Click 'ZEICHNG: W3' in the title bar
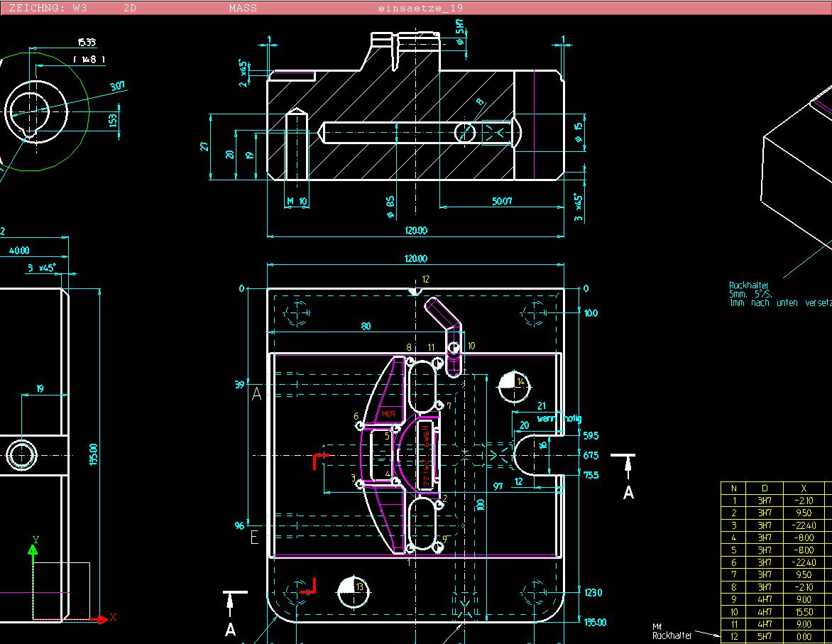832x644 pixels. tap(48, 8)
